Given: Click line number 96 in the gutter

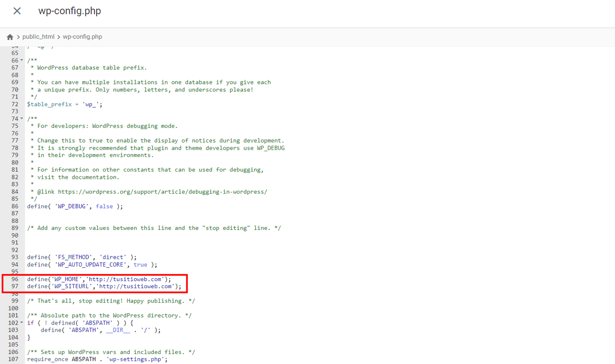Looking at the screenshot, I should point(15,279).
